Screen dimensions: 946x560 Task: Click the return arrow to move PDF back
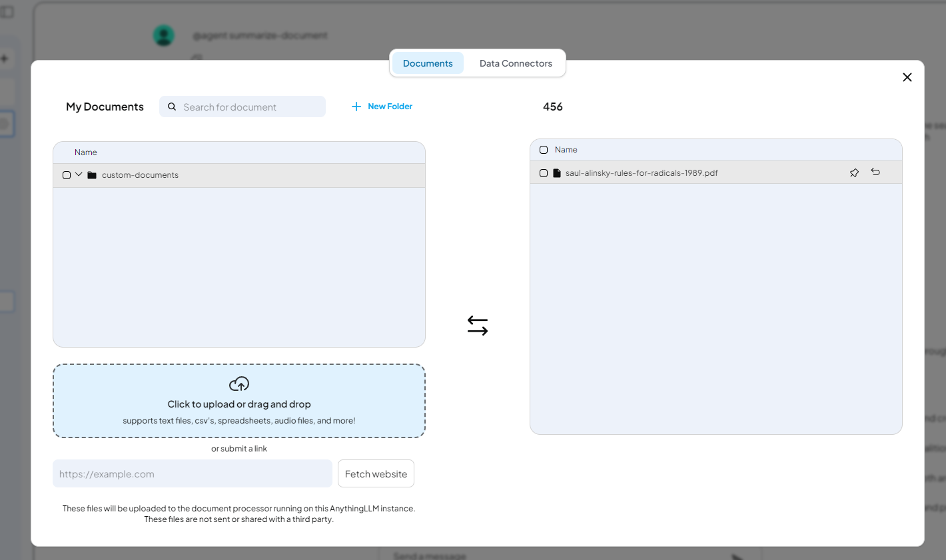875,172
